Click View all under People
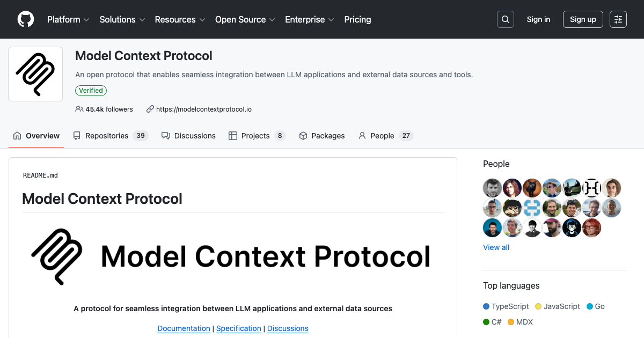This screenshot has height=338, width=644. [495, 247]
